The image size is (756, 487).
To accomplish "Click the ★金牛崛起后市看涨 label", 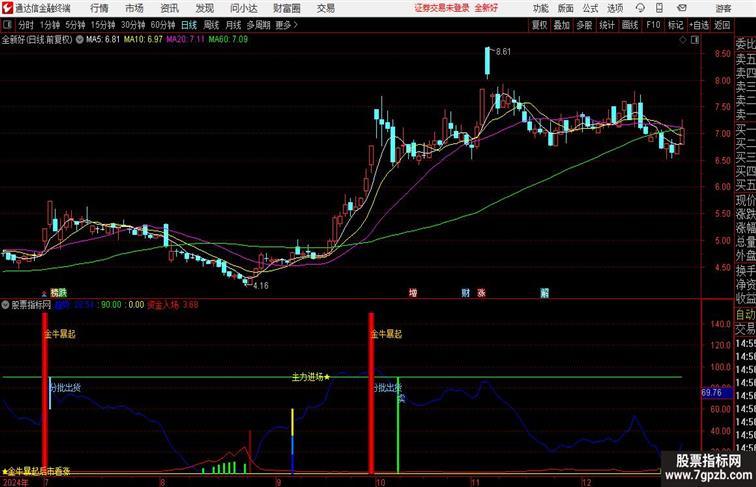I will coord(36,471).
